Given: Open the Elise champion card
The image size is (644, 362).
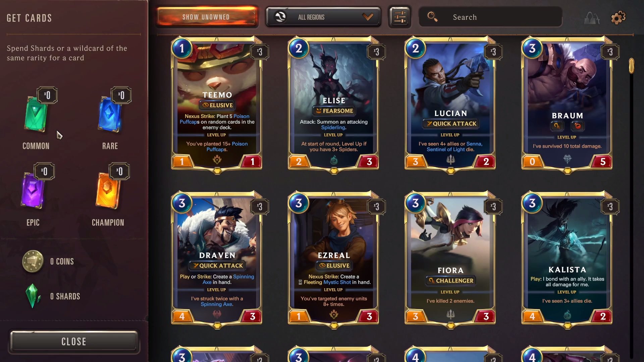Looking at the screenshot, I should click(x=333, y=105).
